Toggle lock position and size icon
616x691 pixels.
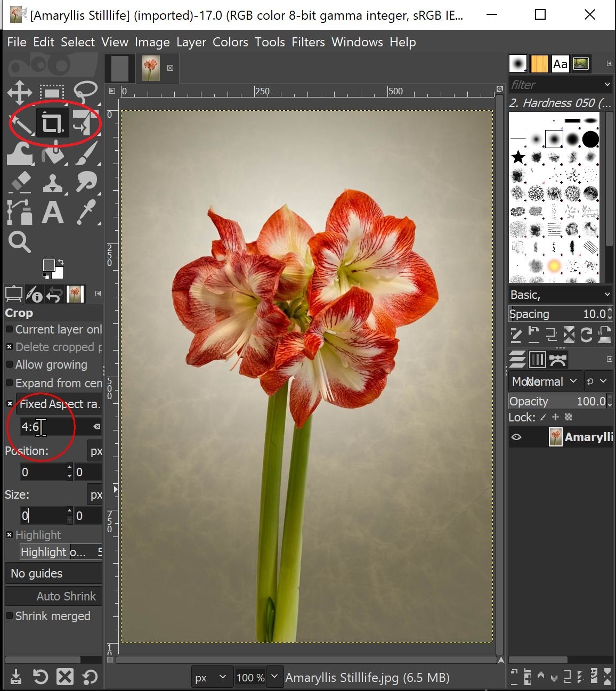(x=556, y=417)
